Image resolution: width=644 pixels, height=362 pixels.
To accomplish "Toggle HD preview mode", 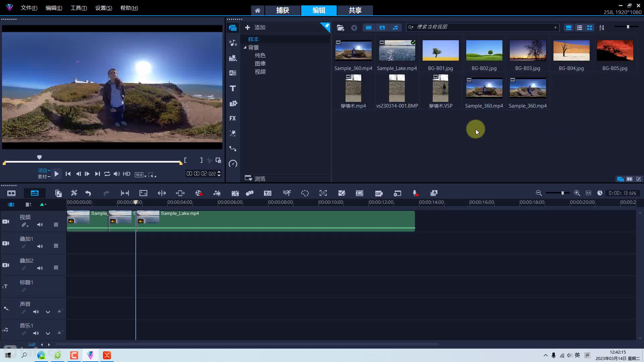I will pyautogui.click(x=126, y=174).
